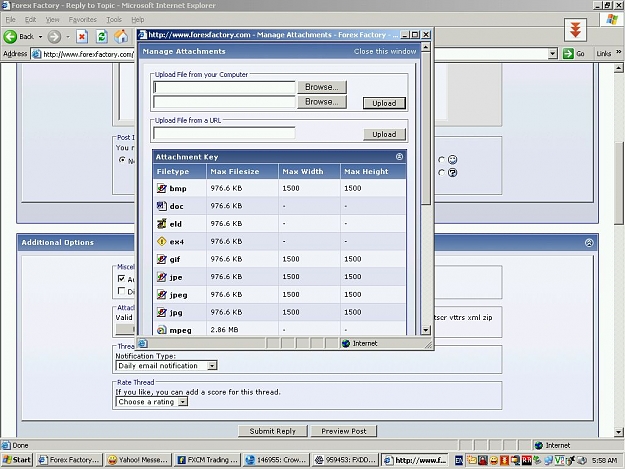This screenshot has width=625, height=469.
Task: Click the bmp filetype icon
Action: point(161,188)
